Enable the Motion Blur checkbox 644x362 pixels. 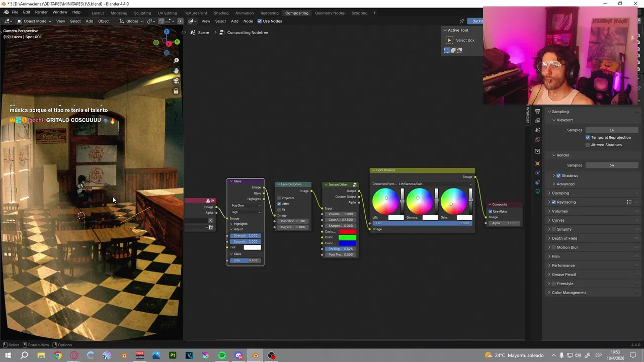click(554, 247)
